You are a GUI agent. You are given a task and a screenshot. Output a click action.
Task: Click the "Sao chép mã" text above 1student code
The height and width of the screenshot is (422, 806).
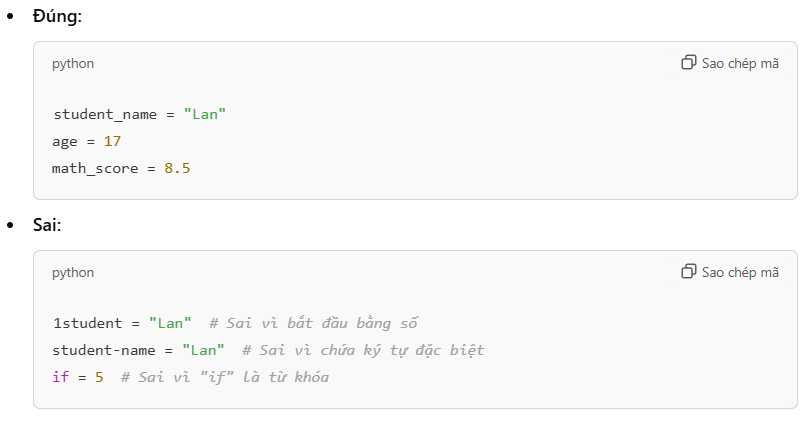click(740, 272)
